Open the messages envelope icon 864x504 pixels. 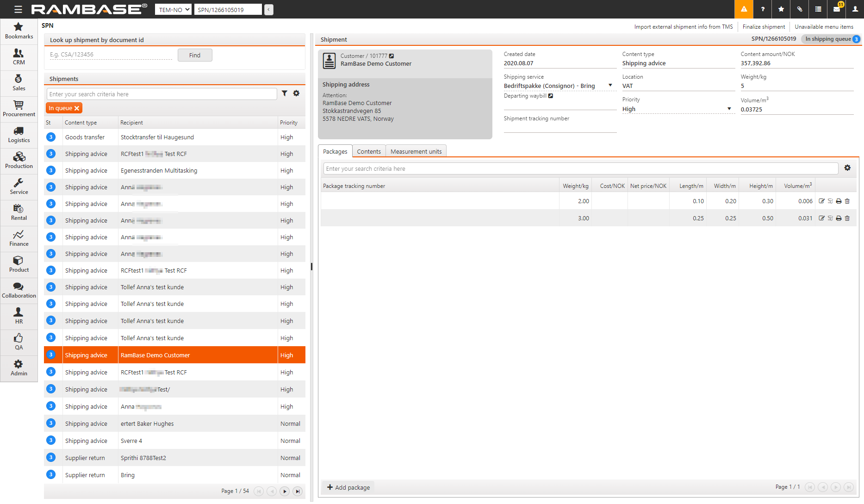(837, 9)
